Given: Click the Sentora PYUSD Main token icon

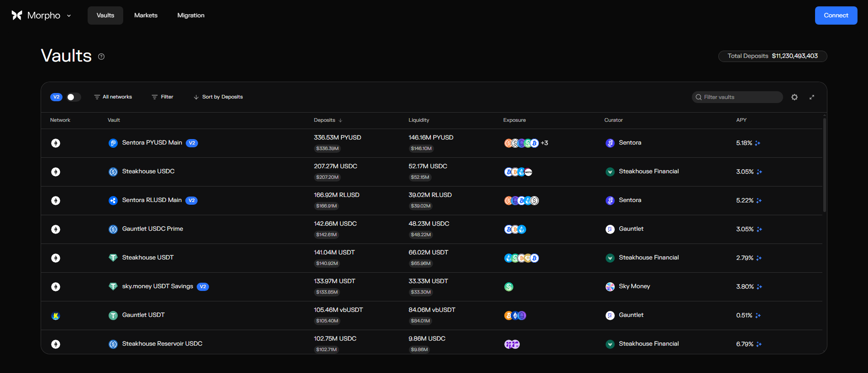Looking at the screenshot, I should coord(113,143).
